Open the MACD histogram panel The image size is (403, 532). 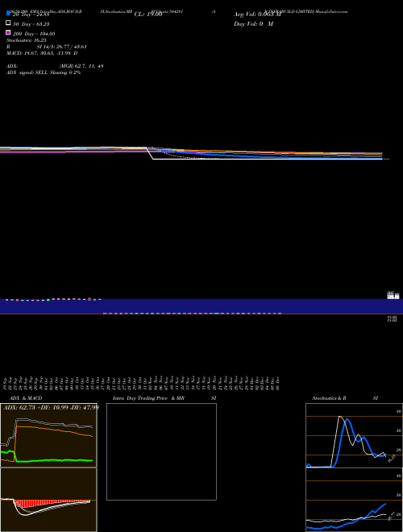[48, 500]
